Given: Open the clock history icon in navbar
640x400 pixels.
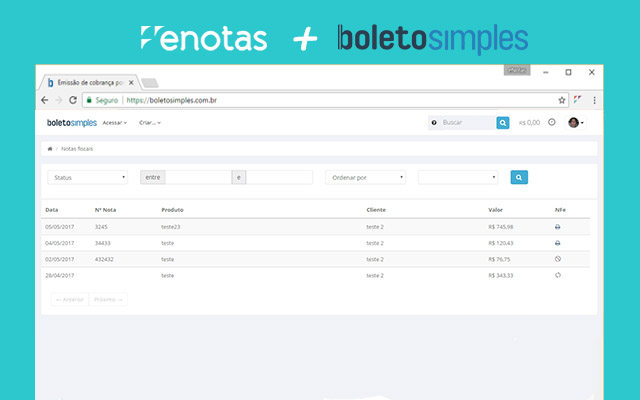Looking at the screenshot, I should tap(552, 122).
